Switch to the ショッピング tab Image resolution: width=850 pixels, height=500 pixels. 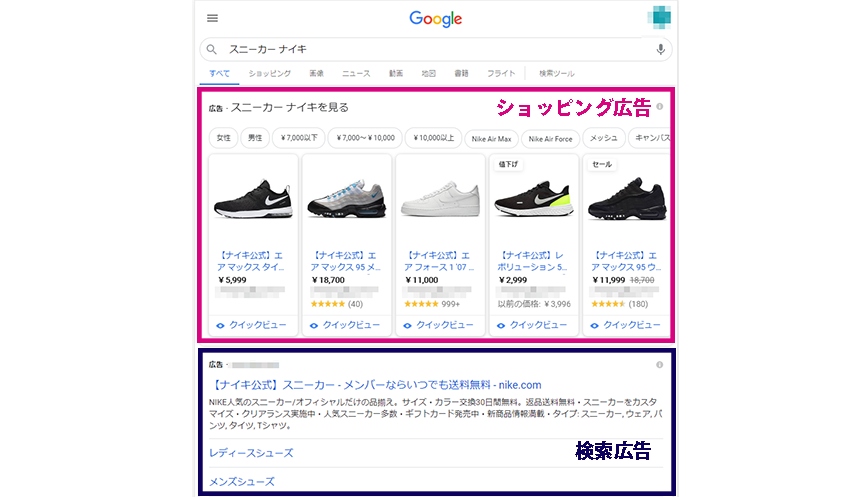tap(269, 73)
